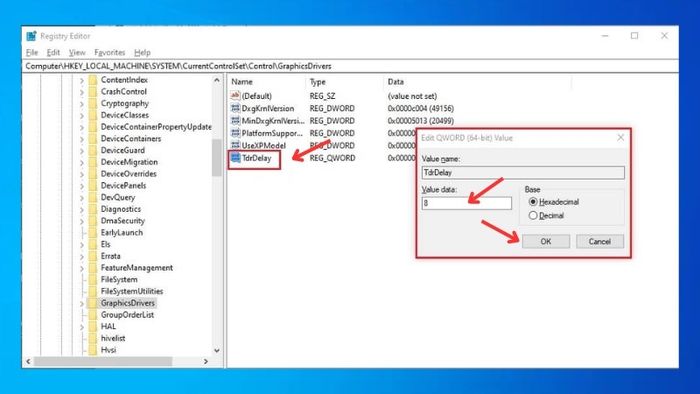
Task: Click the registry path address bar
Action: (x=350, y=66)
